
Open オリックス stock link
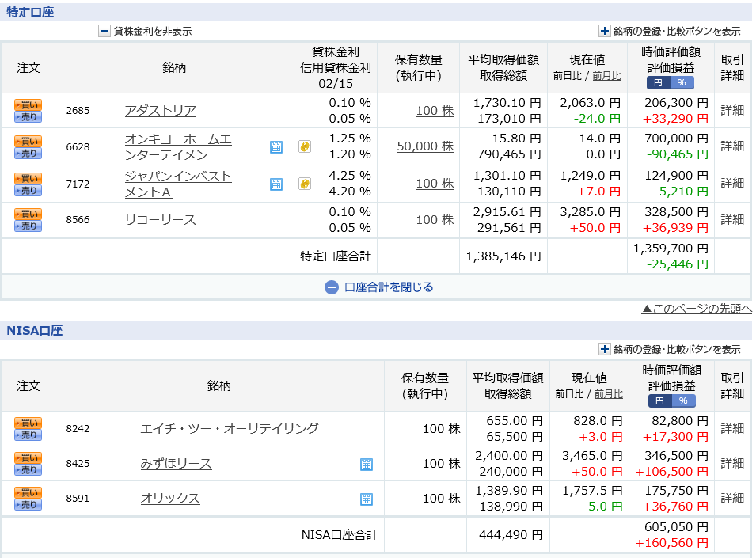pos(170,499)
